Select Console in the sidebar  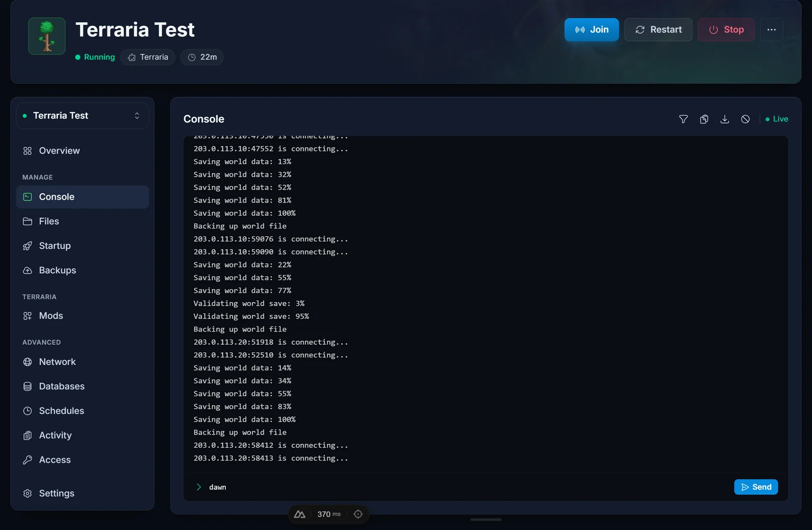82,197
